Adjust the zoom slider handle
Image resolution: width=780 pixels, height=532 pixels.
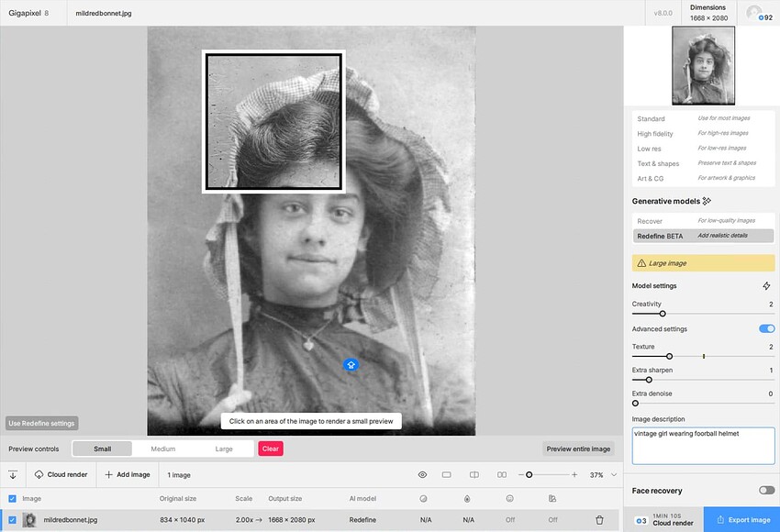pyautogui.click(x=529, y=475)
